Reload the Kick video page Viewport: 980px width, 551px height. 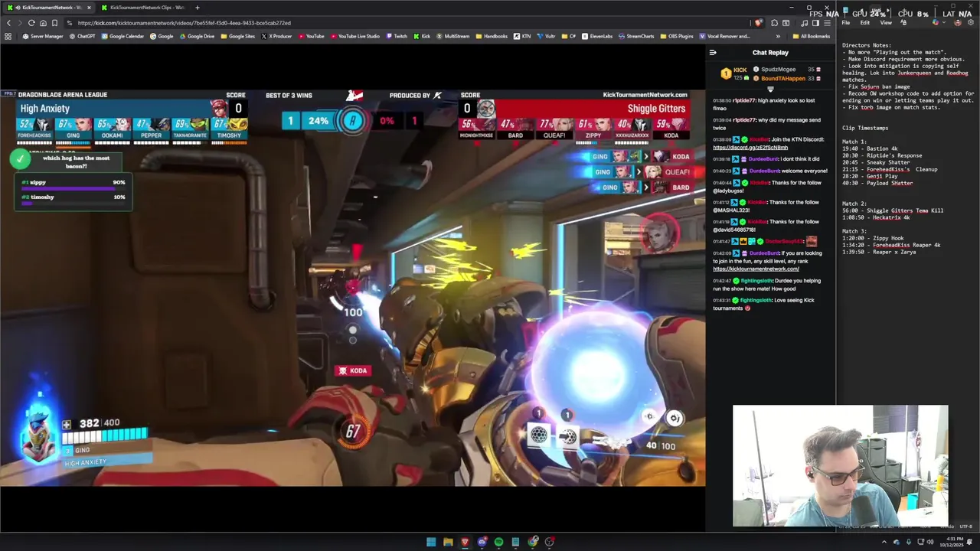[x=31, y=23]
